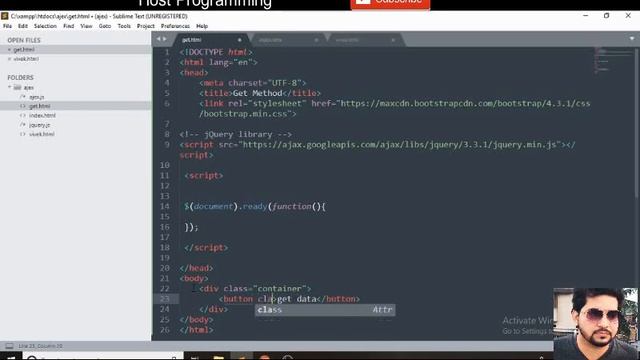
Task: Open index.html from the sidebar
Action: click(42, 116)
